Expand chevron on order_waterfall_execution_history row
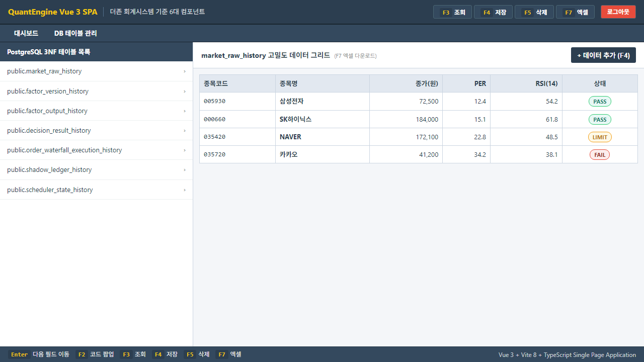The image size is (644, 362). 185,150
